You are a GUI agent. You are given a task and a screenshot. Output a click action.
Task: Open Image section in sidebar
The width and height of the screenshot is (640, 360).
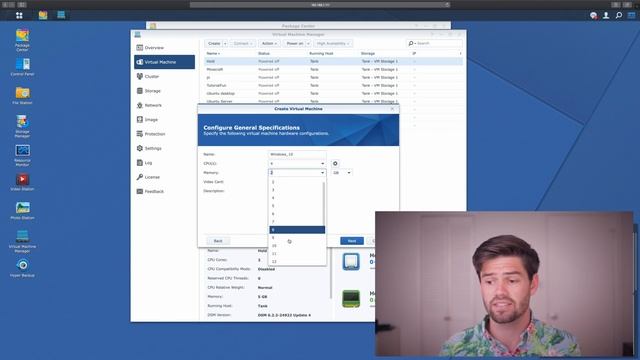coord(164,120)
